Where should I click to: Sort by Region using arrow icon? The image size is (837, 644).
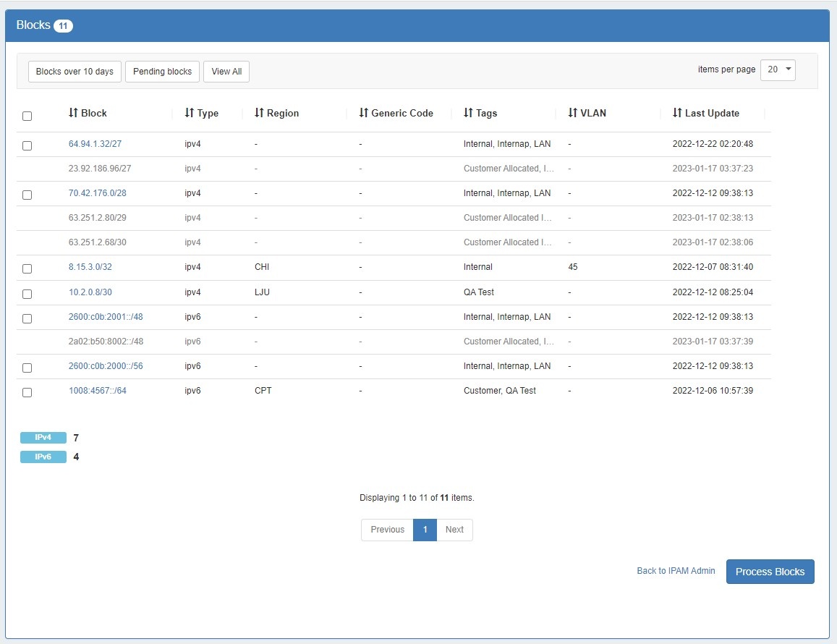259,113
